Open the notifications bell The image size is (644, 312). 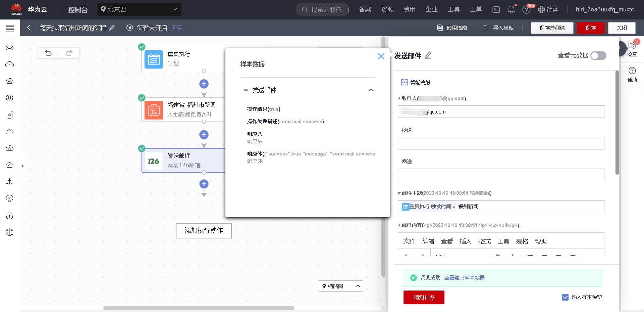pos(511,9)
